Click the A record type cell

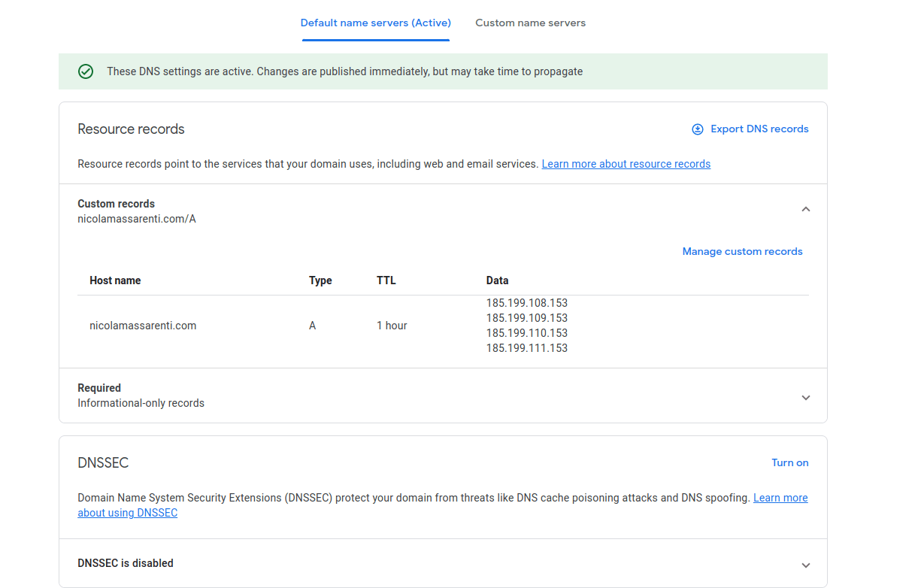click(312, 325)
